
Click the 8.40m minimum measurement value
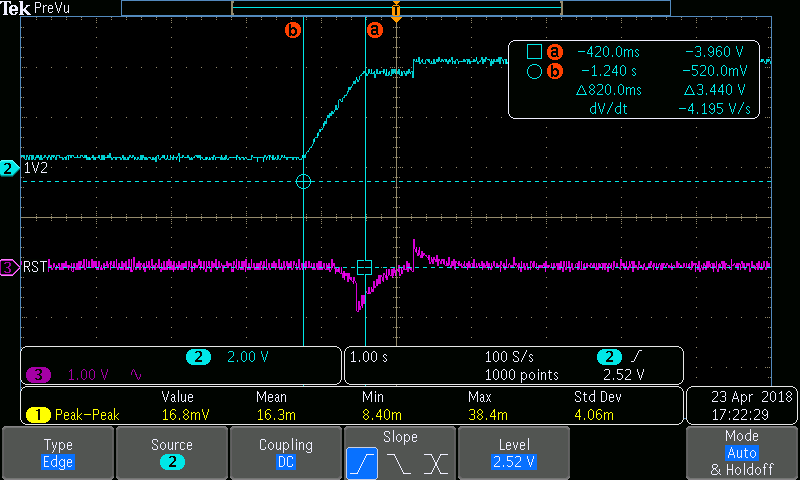[382, 415]
